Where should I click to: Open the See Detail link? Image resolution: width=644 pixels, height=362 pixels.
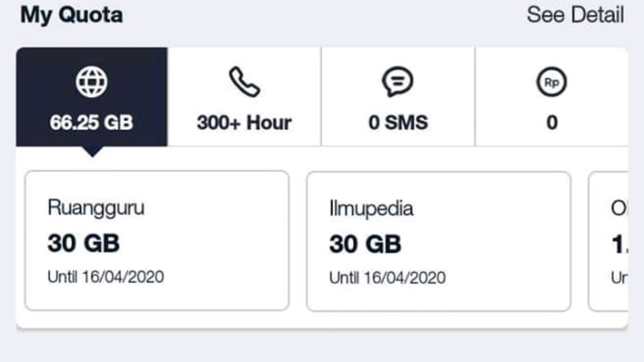pos(575,15)
